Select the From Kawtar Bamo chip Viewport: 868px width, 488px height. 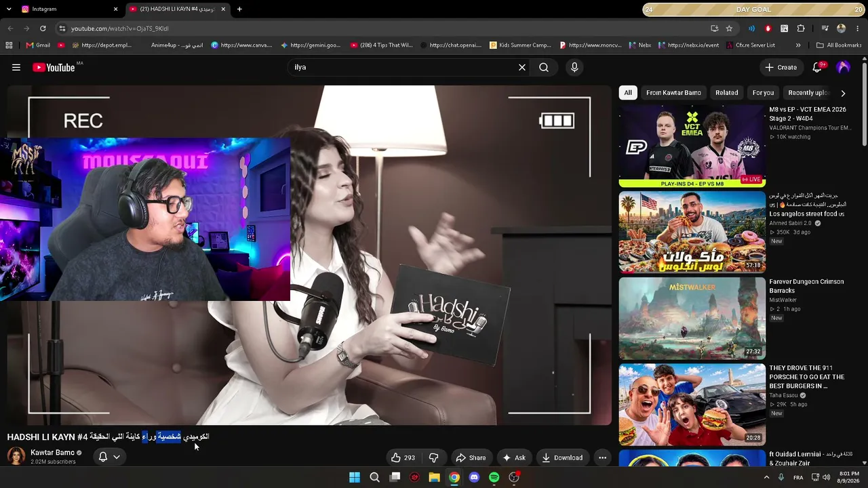[x=673, y=93]
